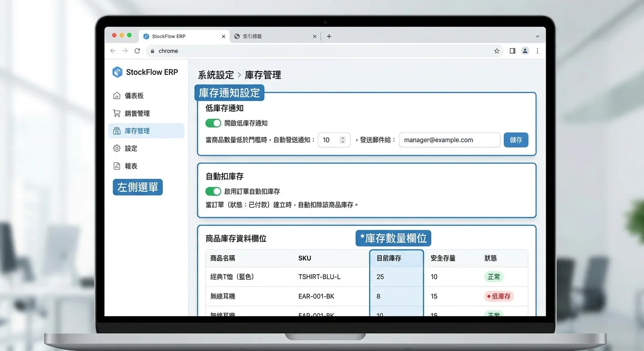Click the StockFlow ERP cube logo
The image size is (644, 351).
pyautogui.click(x=118, y=72)
